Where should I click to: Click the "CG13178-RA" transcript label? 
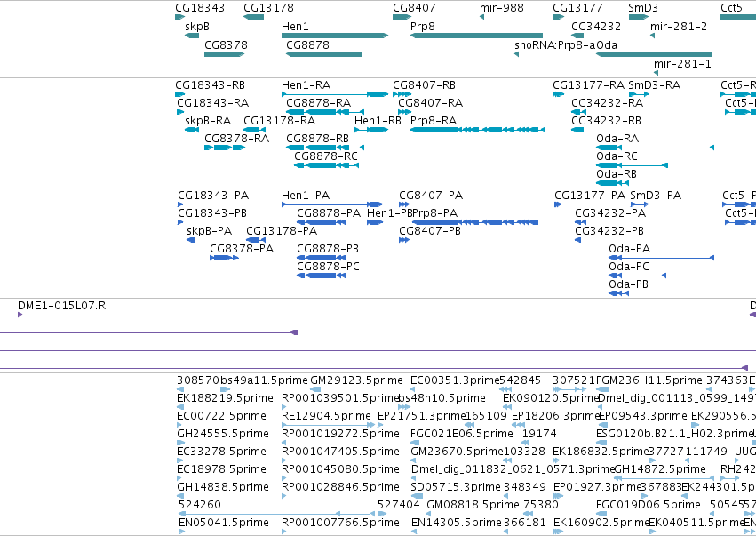point(279,121)
